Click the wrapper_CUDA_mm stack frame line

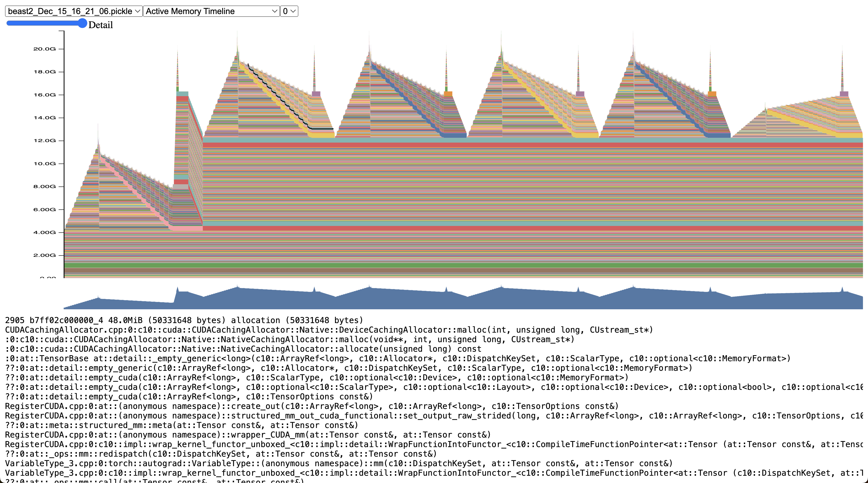pos(248,435)
